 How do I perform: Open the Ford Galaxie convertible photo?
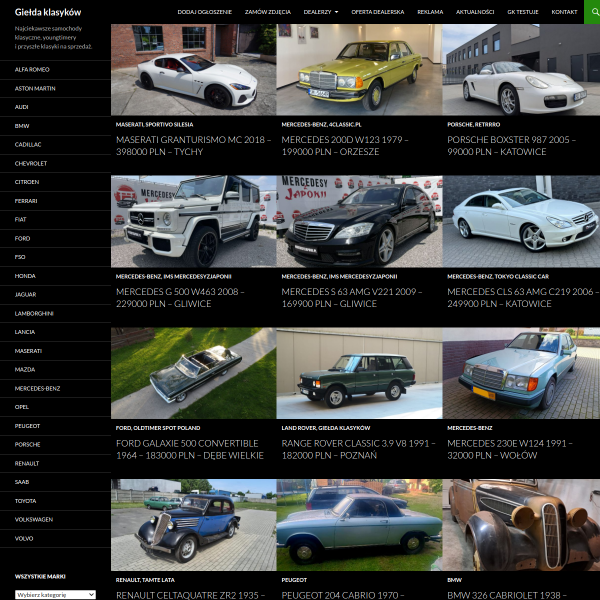(194, 373)
